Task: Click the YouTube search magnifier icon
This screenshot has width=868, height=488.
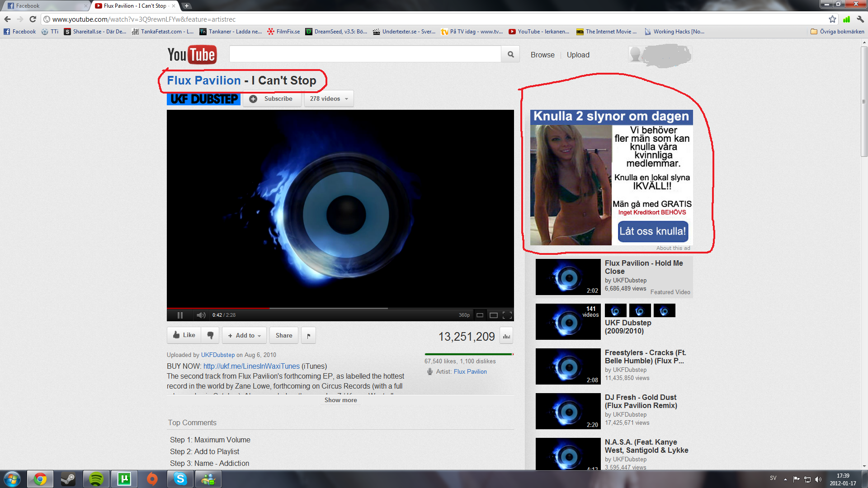Action: tap(510, 54)
